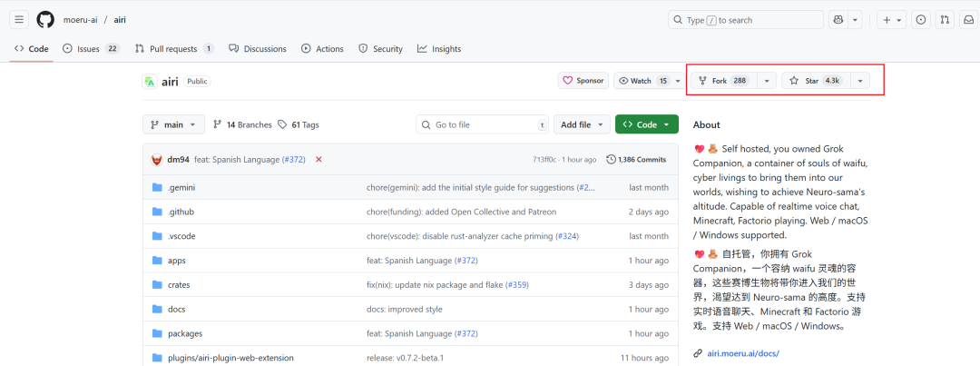Open the #324 link in .vscode row

pos(566,236)
